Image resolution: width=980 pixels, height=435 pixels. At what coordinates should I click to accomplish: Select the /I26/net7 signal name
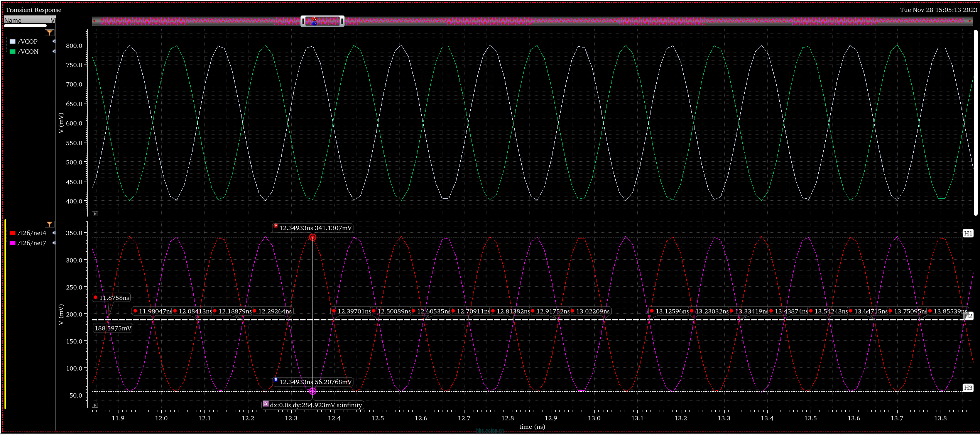32,243
